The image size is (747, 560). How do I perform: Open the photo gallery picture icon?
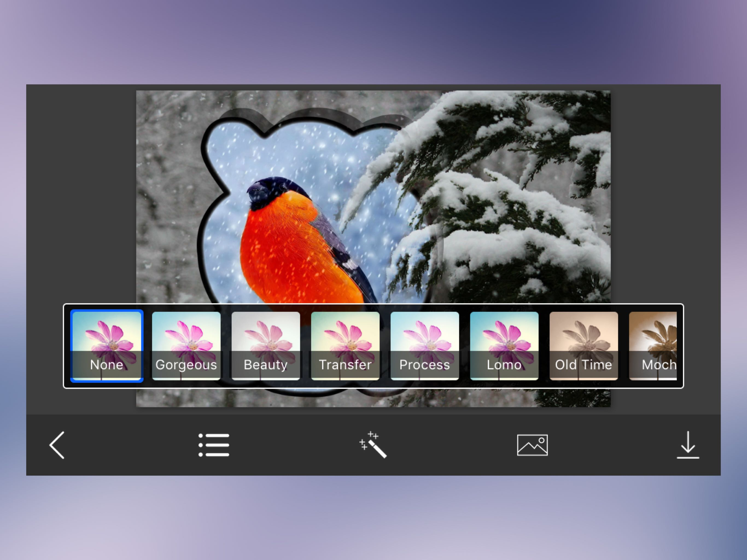(x=532, y=445)
